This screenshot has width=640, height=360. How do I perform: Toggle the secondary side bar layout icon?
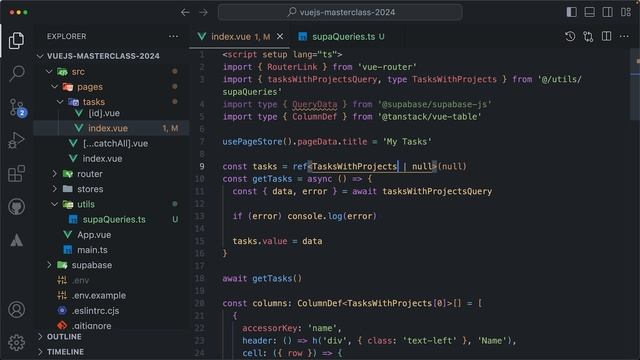pyautogui.click(x=607, y=12)
